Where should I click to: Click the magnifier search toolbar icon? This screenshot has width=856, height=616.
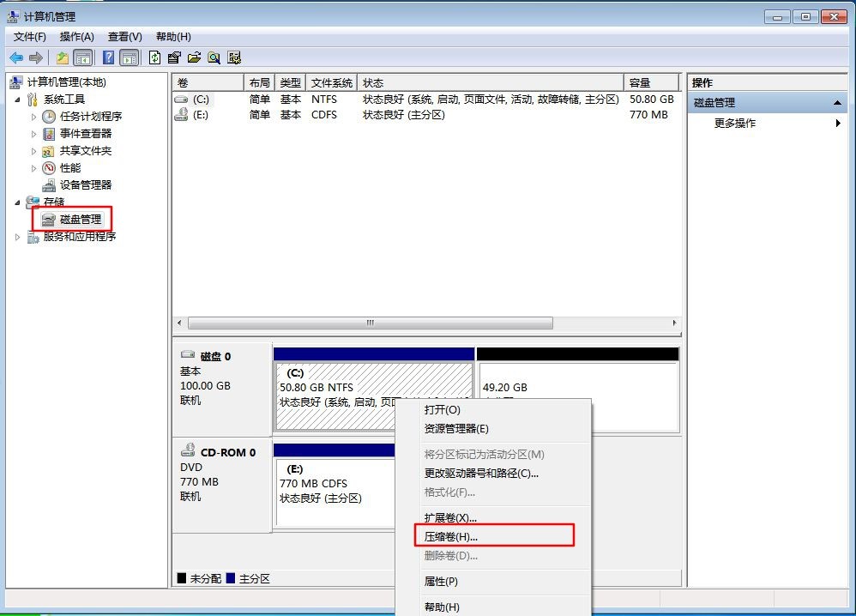[214, 57]
